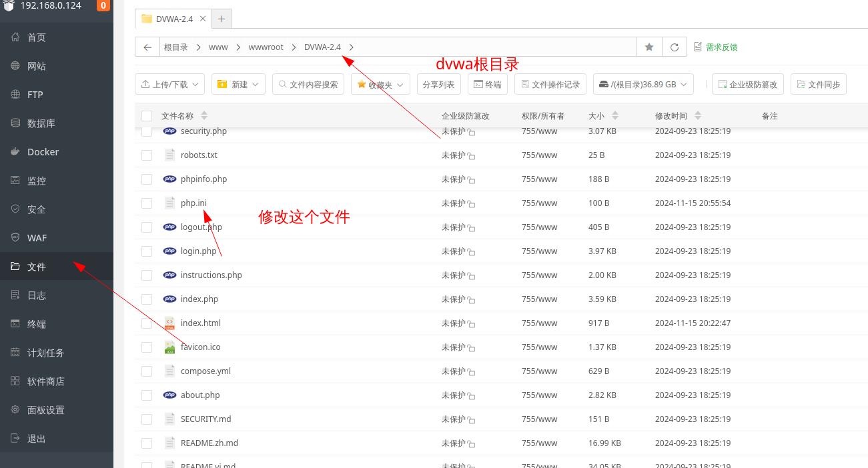Image resolution: width=868 pixels, height=468 pixels.
Task: Close the DVWA-2.4 tab
Action: pyautogui.click(x=203, y=19)
